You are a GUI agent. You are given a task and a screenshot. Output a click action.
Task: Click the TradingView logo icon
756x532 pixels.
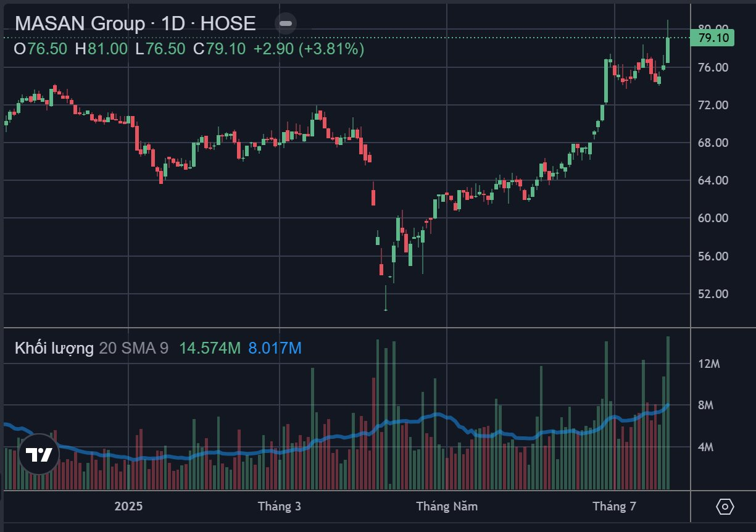pyautogui.click(x=39, y=455)
